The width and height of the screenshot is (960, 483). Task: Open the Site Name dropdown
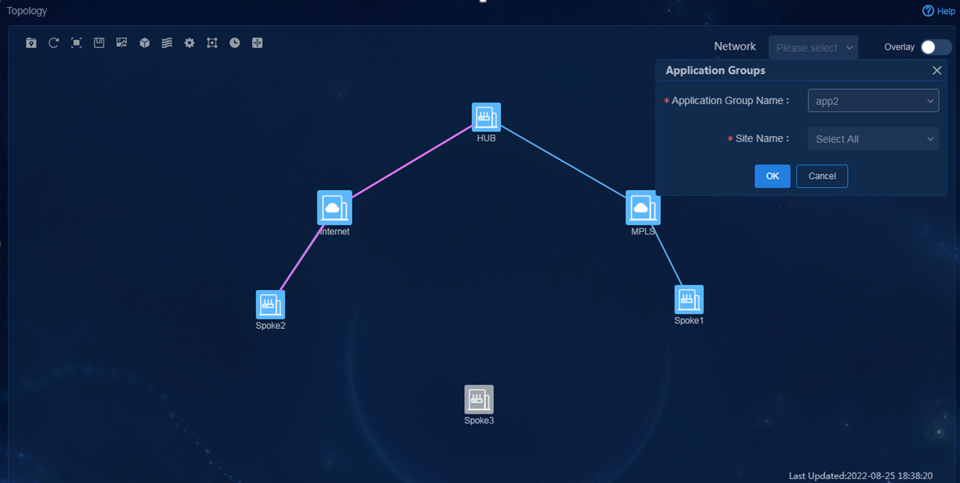(x=873, y=139)
